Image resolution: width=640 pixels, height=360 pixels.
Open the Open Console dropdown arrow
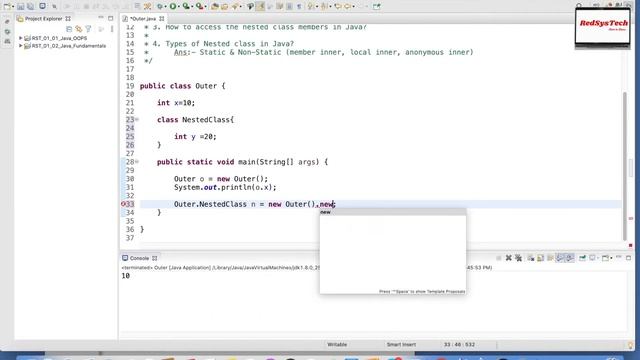point(611,258)
